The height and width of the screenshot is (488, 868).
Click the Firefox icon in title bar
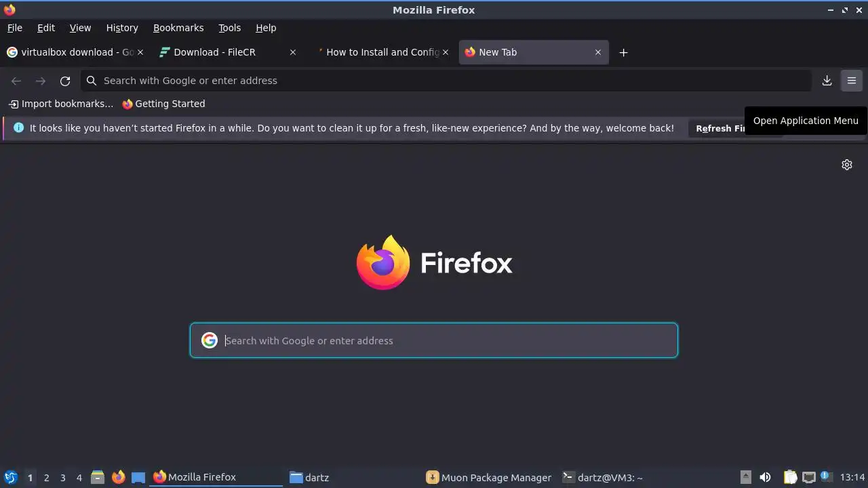click(x=9, y=9)
